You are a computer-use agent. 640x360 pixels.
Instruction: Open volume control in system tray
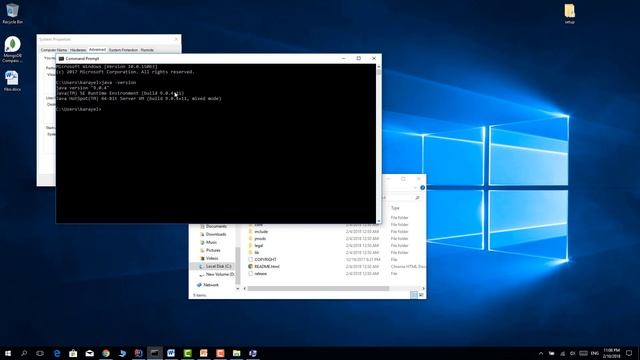tap(572, 353)
